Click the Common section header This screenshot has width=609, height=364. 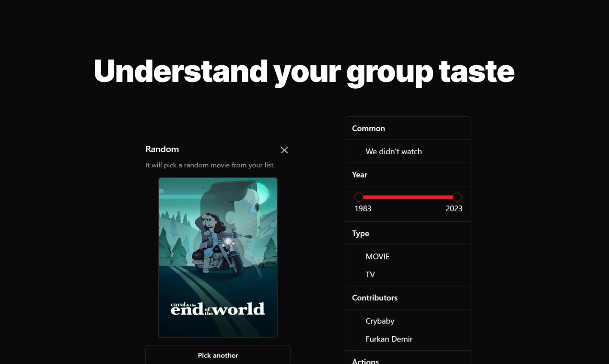pyautogui.click(x=368, y=128)
